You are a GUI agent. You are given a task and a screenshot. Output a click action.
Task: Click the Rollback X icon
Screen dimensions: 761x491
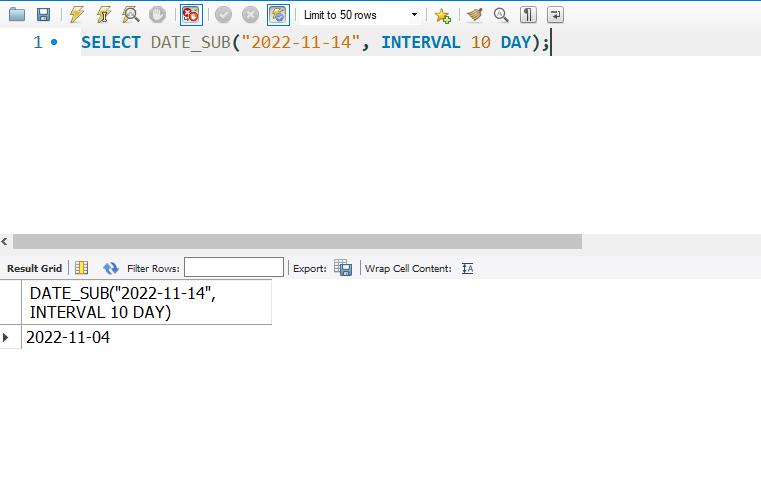tap(250, 15)
